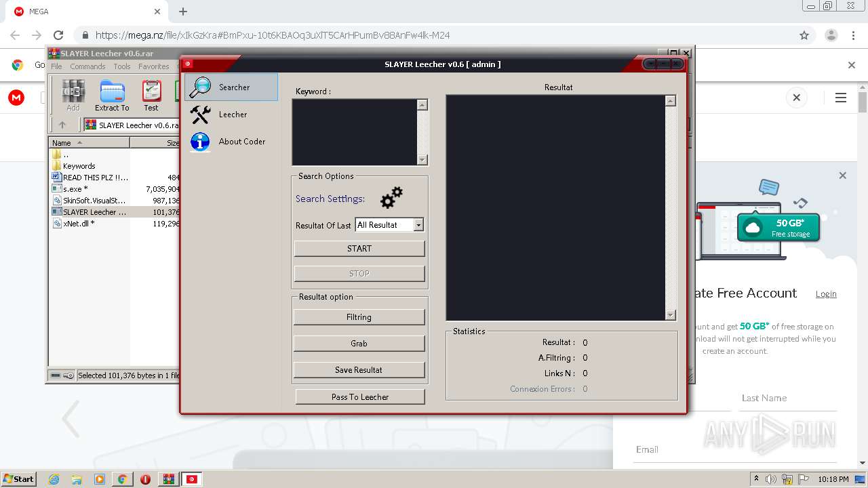Open a new Chrome tab
This screenshot has width=868, height=488.
pyautogui.click(x=183, y=12)
